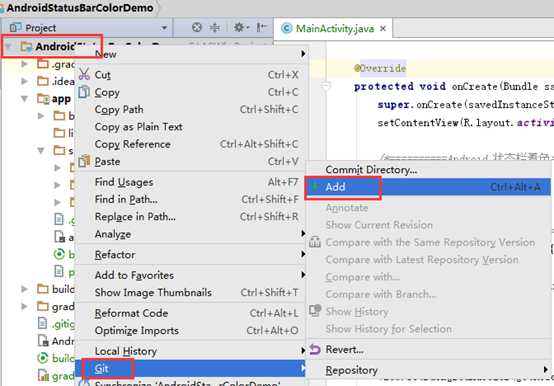The image size is (554, 386).
Task: Click the Revert arrow icon
Action: (x=315, y=349)
